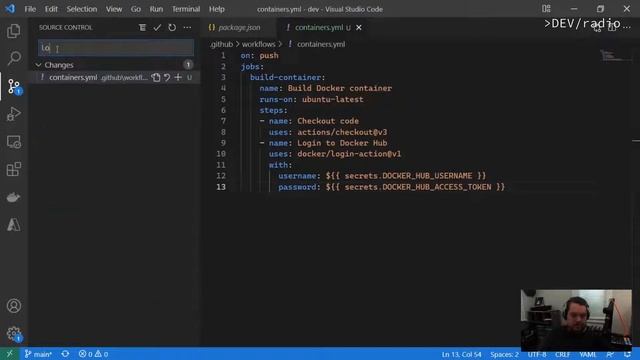Click the Commit checkmark icon
This screenshot has width=640, height=360.
click(157, 27)
